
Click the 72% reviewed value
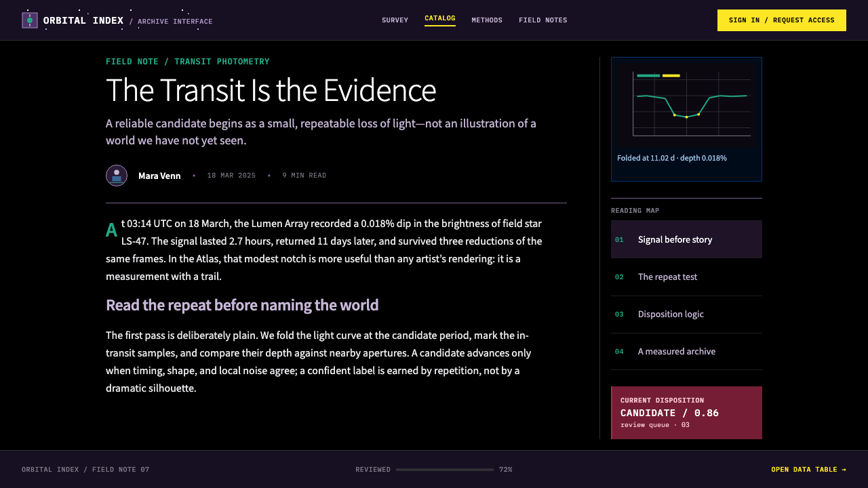pyautogui.click(x=506, y=470)
